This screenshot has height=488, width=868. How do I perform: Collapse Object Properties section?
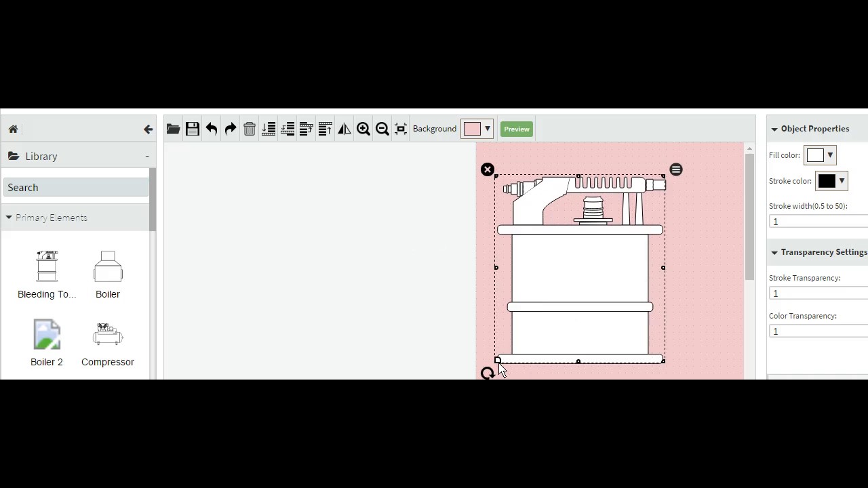[x=774, y=129]
